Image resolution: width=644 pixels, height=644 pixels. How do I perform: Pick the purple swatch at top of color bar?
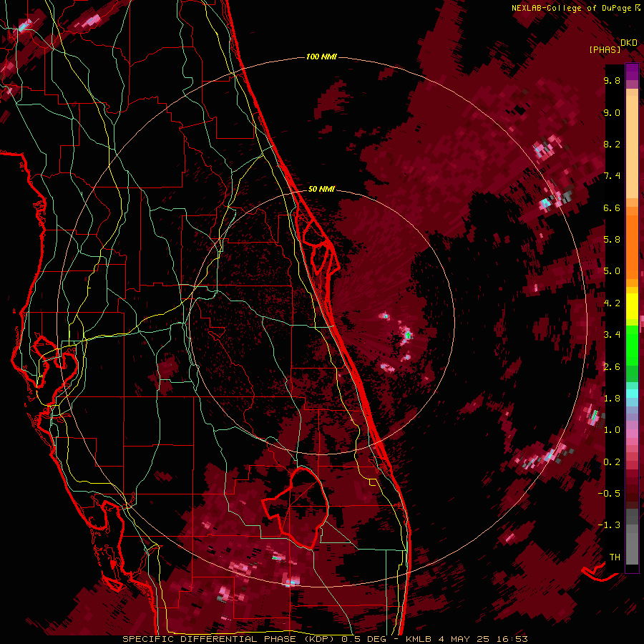point(632,72)
